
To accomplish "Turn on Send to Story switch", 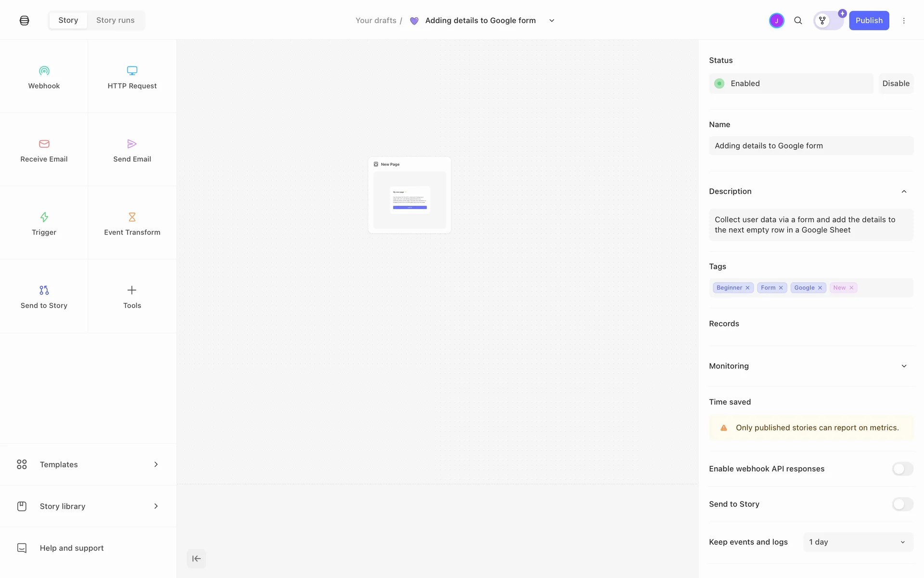I will 902,504.
